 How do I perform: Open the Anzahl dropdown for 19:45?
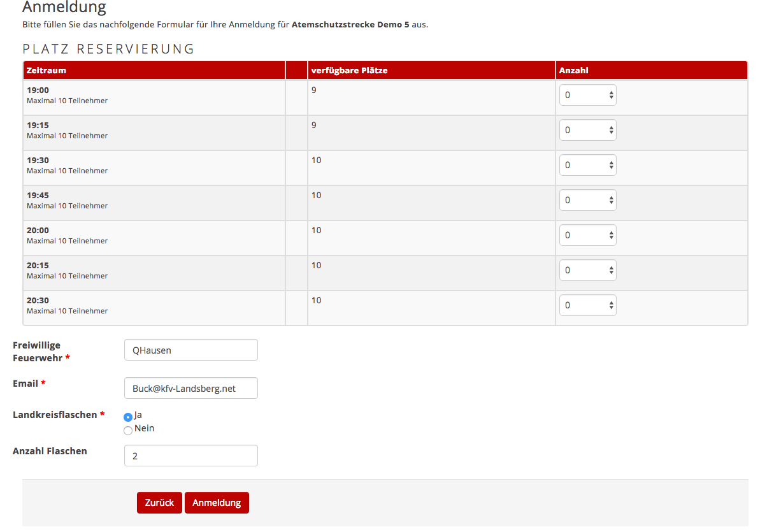click(x=587, y=200)
